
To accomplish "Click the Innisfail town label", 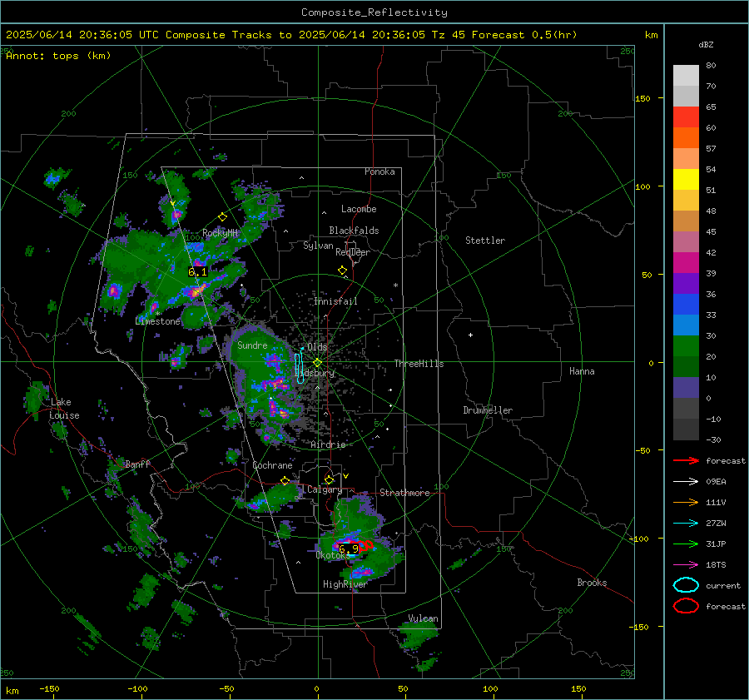I will pyautogui.click(x=335, y=301).
